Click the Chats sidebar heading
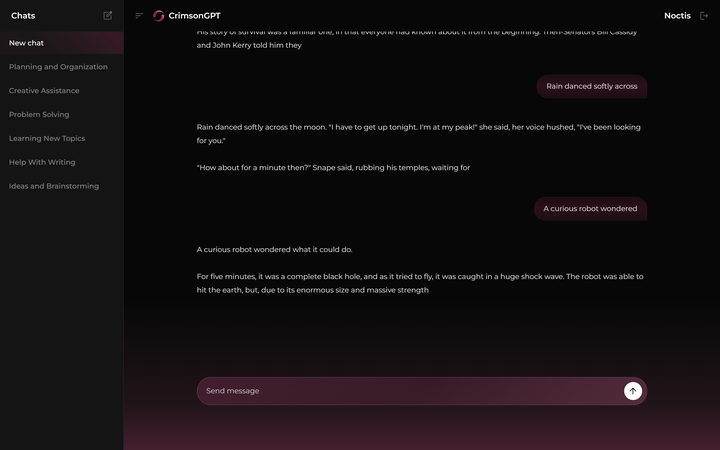The image size is (720, 450). coord(23,16)
